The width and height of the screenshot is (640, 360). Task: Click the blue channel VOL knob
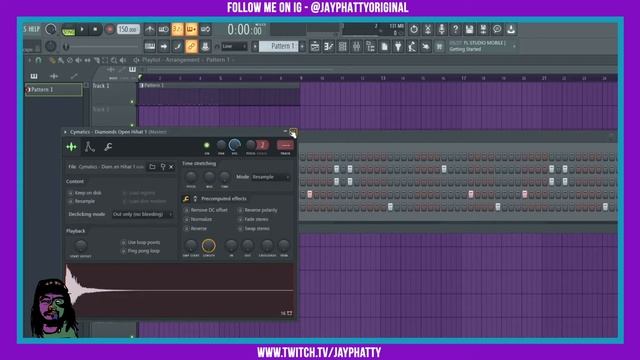tap(235, 144)
